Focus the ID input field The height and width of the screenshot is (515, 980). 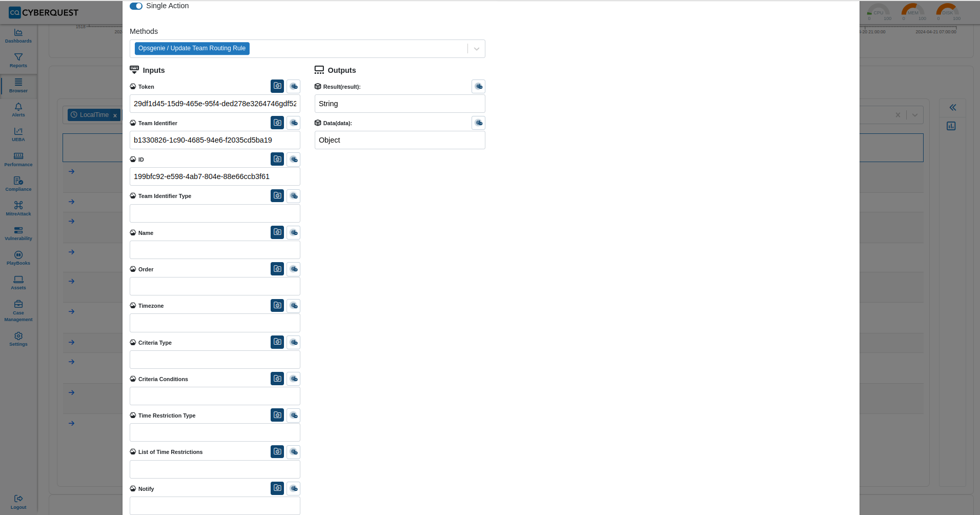coord(215,176)
